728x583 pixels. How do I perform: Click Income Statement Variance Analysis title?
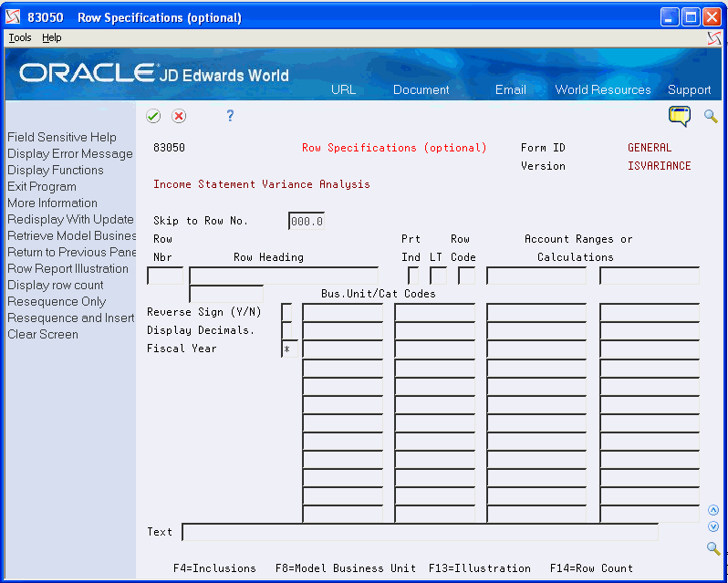click(x=262, y=184)
